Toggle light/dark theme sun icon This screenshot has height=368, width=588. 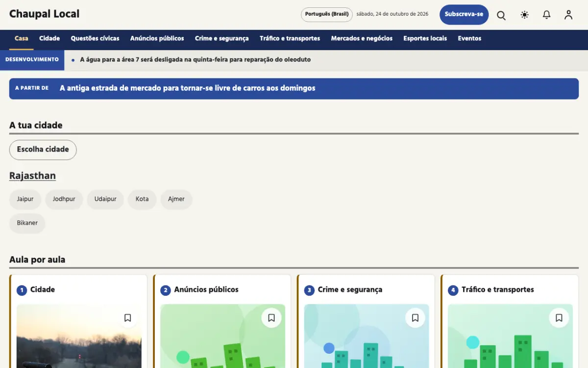525,15
